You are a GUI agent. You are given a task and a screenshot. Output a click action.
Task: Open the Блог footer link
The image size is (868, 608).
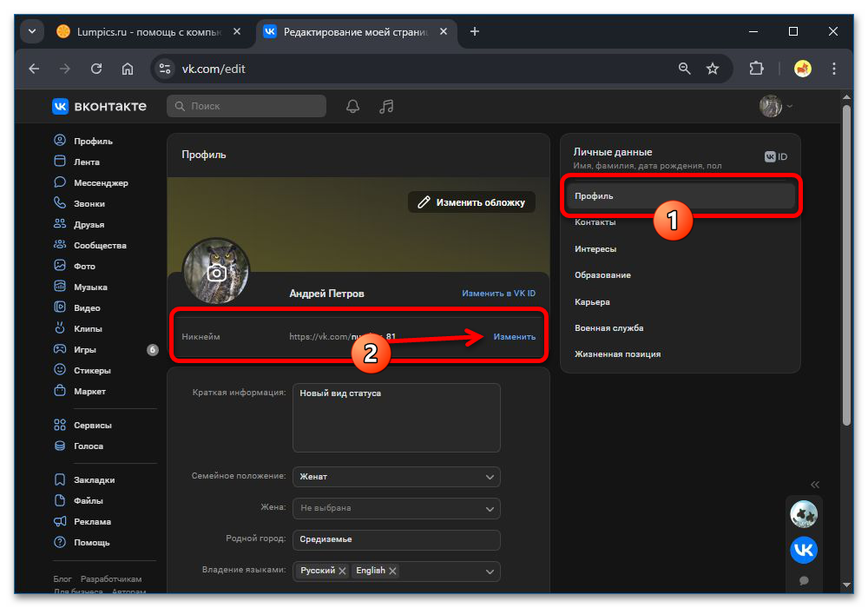tap(62, 578)
